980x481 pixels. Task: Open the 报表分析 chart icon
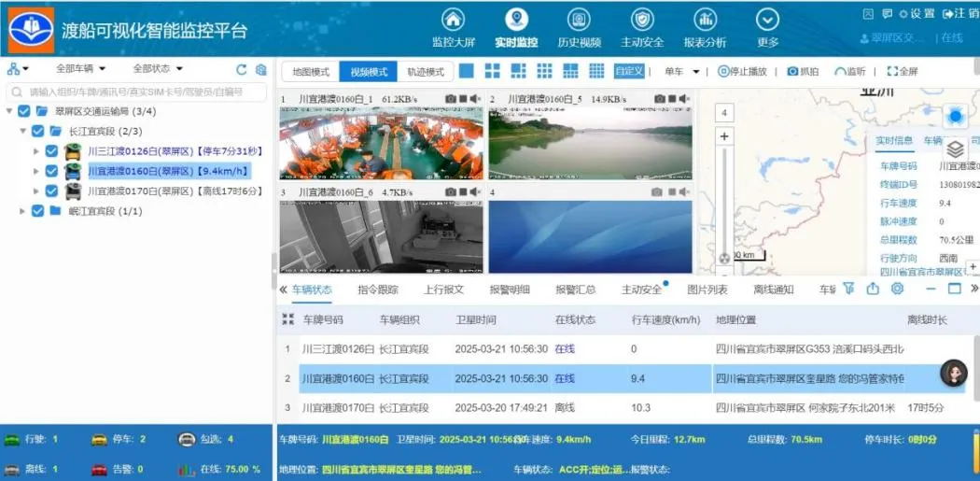(x=705, y=20)
